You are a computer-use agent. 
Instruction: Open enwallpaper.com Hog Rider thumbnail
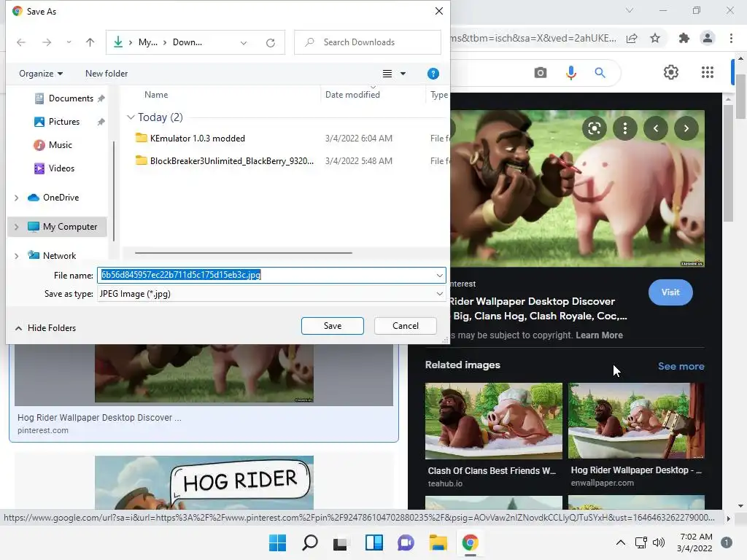[x=636, y=421]
